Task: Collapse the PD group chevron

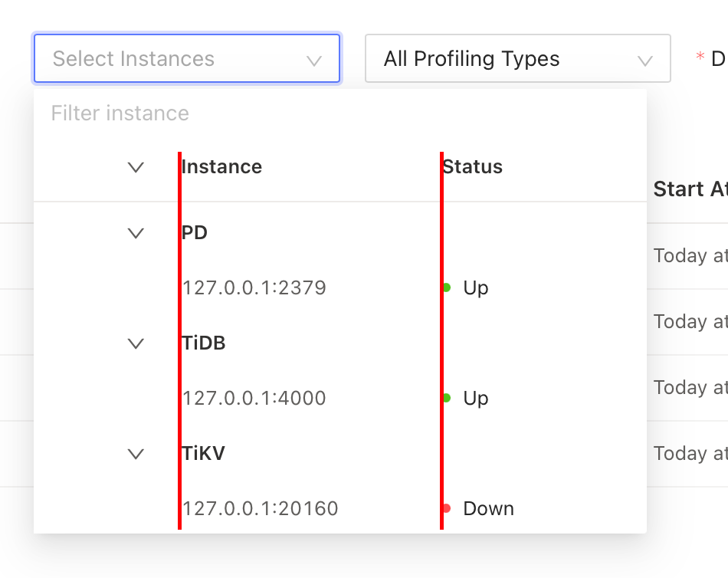Action: tap(136, 233)
